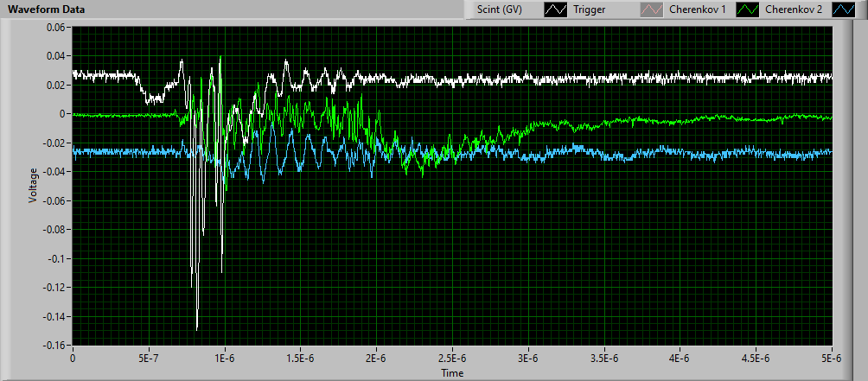Click the 0.04 voltage axis marker

(55, 56)
